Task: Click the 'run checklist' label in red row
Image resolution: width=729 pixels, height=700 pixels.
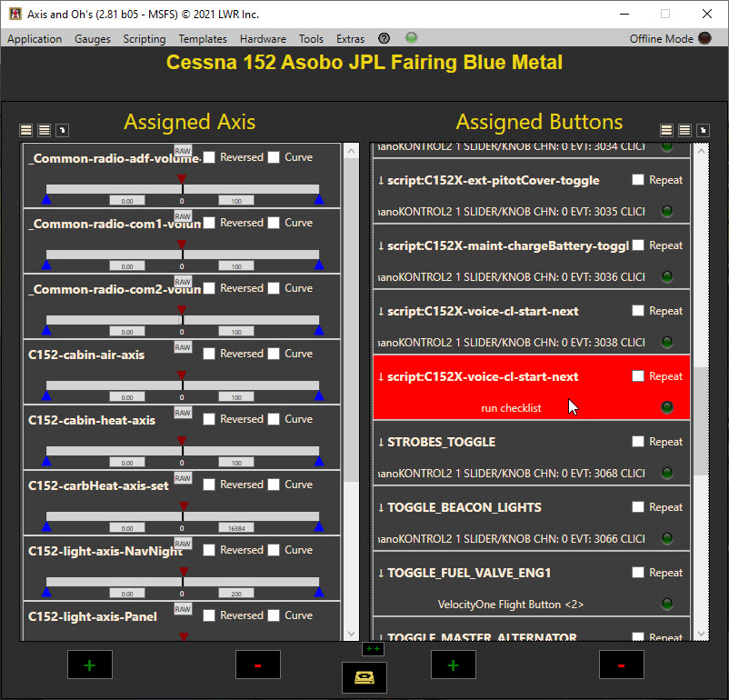Action: 511,408
